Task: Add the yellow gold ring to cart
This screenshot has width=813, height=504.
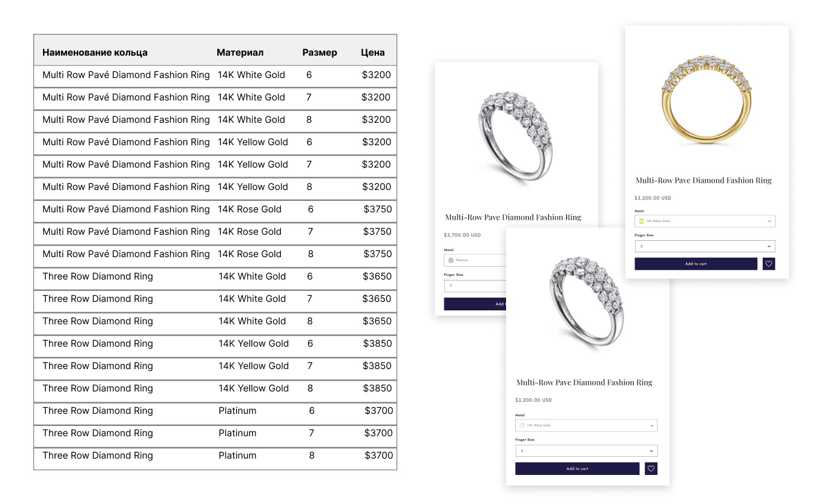Action: [x=696, y=264]
